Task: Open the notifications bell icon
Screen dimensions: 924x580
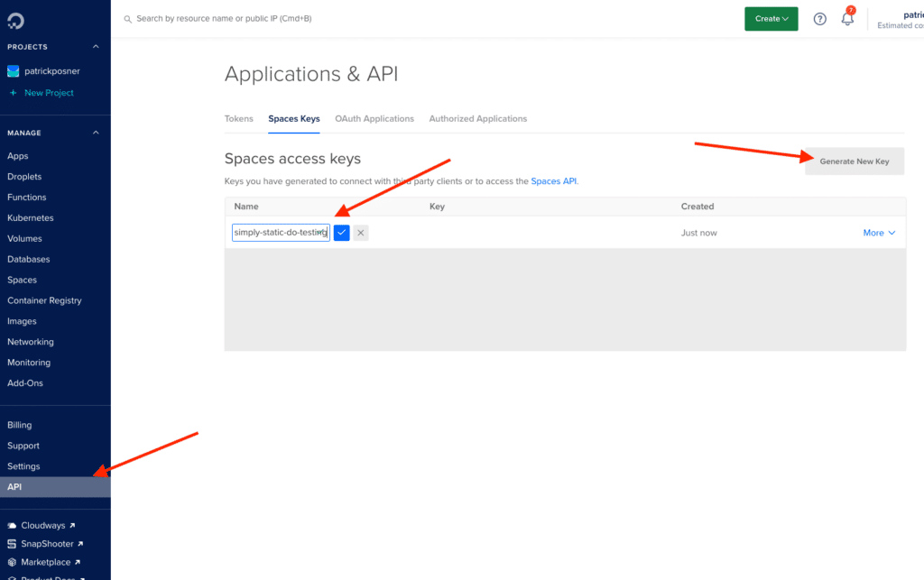Action: (x=847, y=19)
